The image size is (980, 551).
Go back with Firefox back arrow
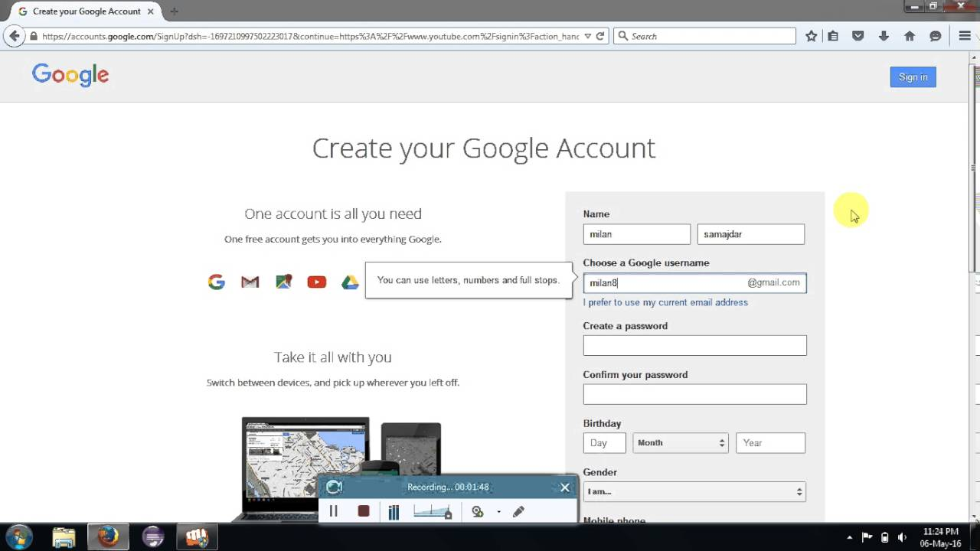tap(14, 36)
